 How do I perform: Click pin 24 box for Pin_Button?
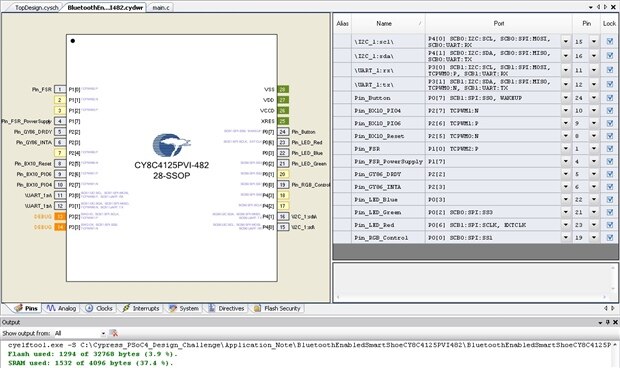click(x=283, y=132)
